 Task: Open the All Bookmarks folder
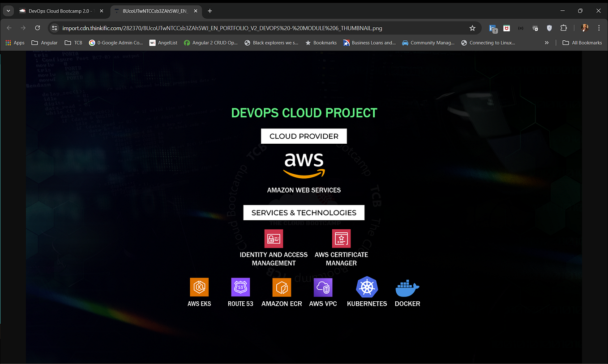click(x=582, y=43)
